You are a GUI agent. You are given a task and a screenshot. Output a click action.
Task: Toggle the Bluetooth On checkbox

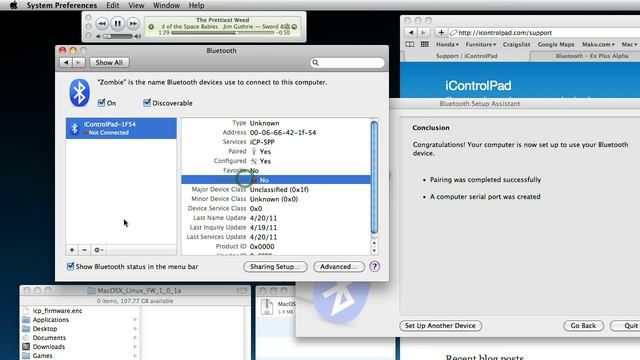coord(102,103)
